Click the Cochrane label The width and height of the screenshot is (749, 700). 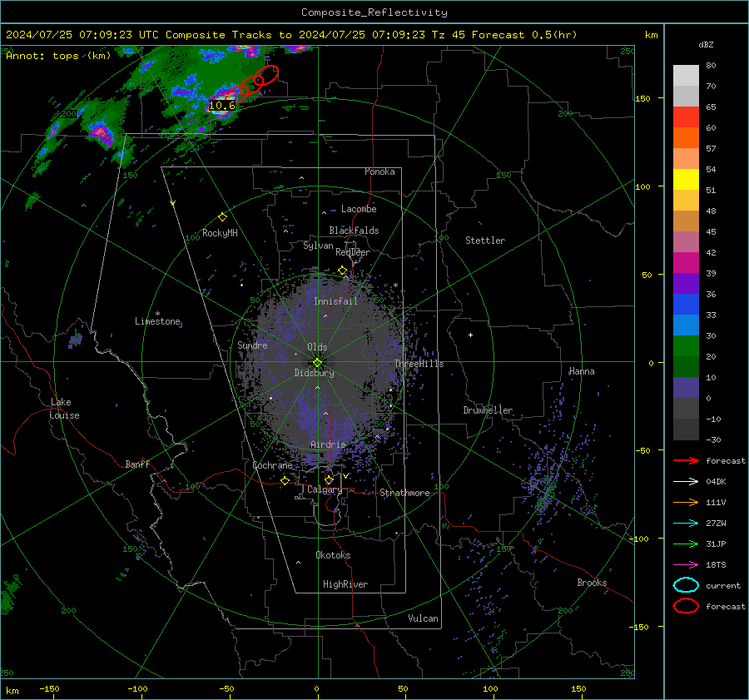coord(272,465)
